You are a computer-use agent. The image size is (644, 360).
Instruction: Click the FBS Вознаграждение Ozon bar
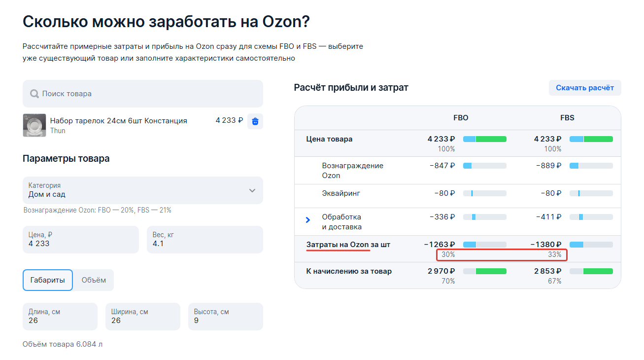coord(591,166)
